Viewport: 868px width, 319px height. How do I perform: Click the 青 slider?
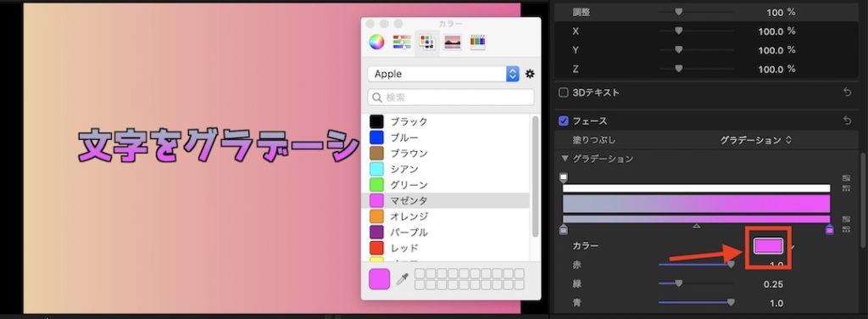(x=697, y=303)
